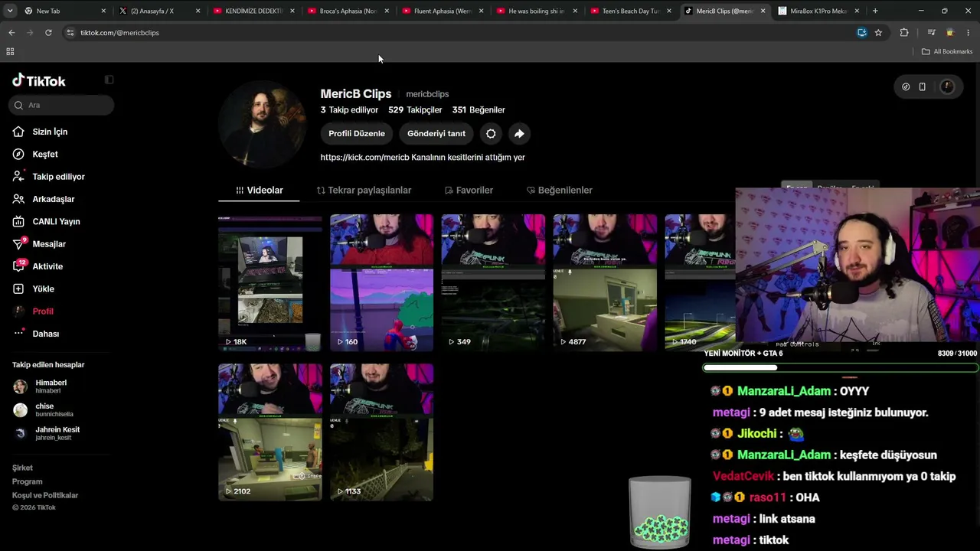Open the video with 2102 views
The image size is (980, 551).
coord(270,432)
